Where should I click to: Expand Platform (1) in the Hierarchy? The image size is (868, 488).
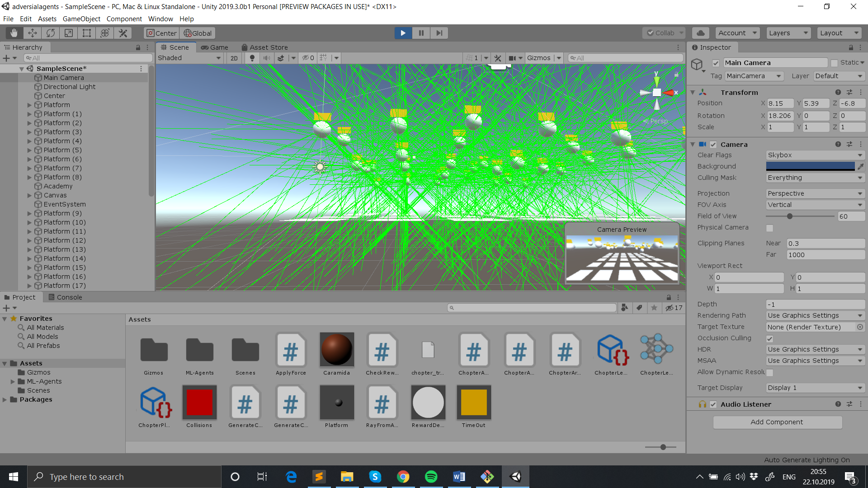[x=29, y=114]
